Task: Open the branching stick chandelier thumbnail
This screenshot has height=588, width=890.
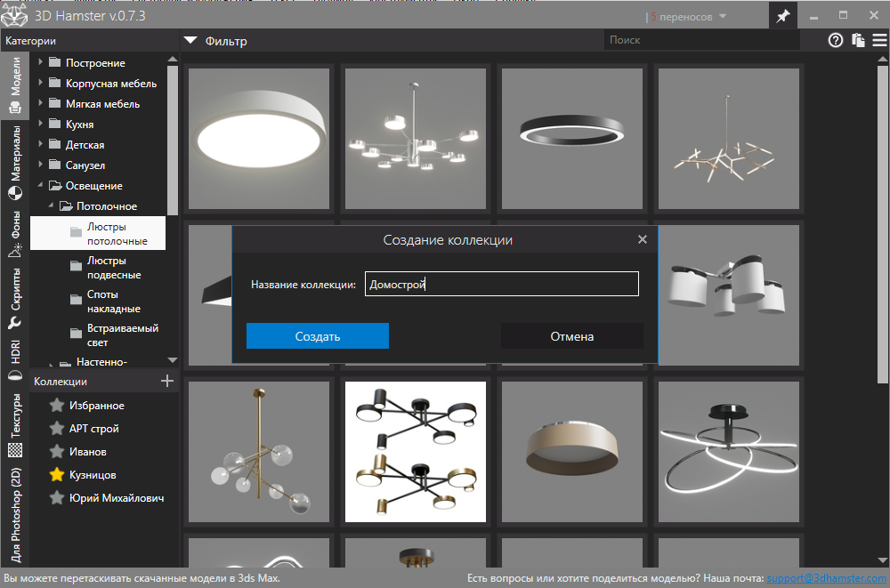Action: [729, 139]
